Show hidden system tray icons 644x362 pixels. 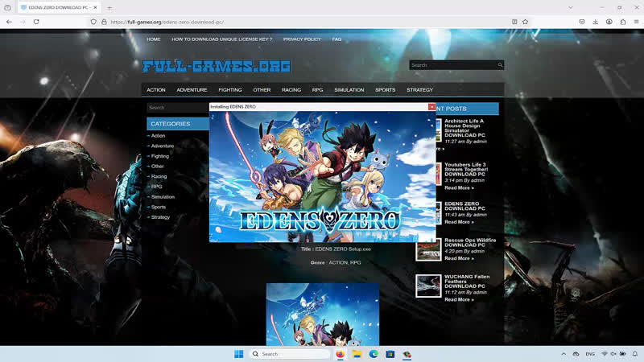coord(563,354)
